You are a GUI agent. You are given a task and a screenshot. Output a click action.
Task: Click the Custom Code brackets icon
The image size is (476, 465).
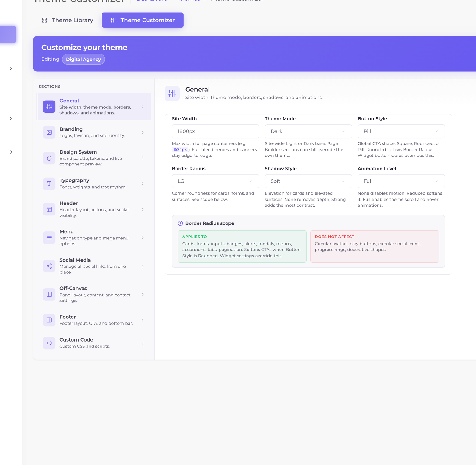[x=49, y=343]
